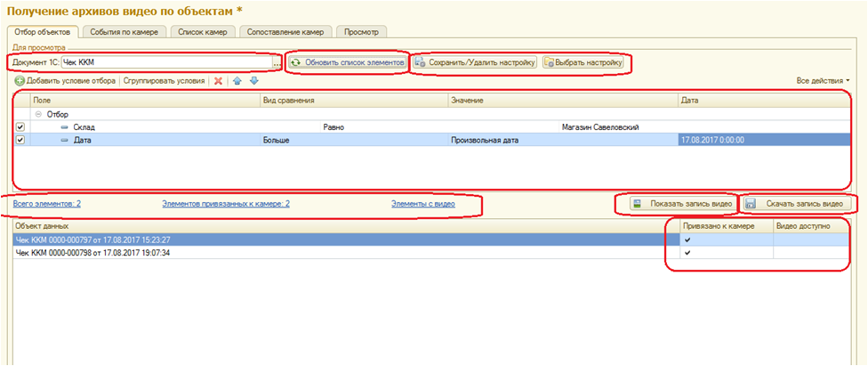Click camera-bound checkmark for Чек 0000-000798
Viewport: 868px width, 366px height.
coord(688,252)
